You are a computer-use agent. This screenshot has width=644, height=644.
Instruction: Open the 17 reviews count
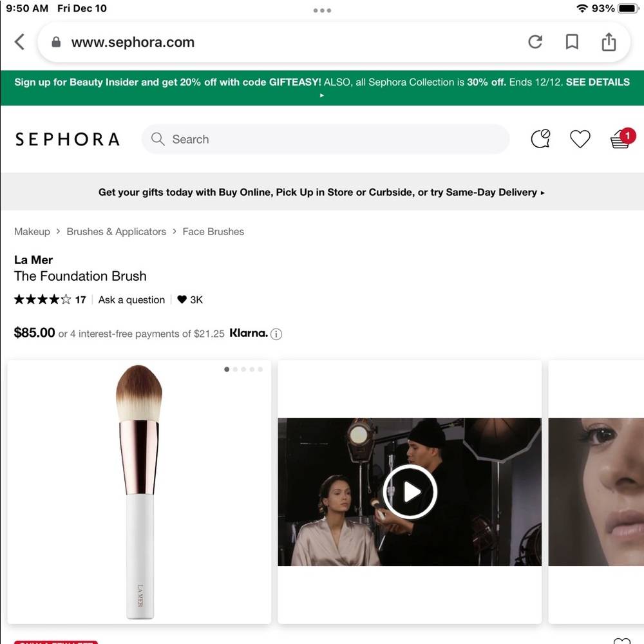80,300
